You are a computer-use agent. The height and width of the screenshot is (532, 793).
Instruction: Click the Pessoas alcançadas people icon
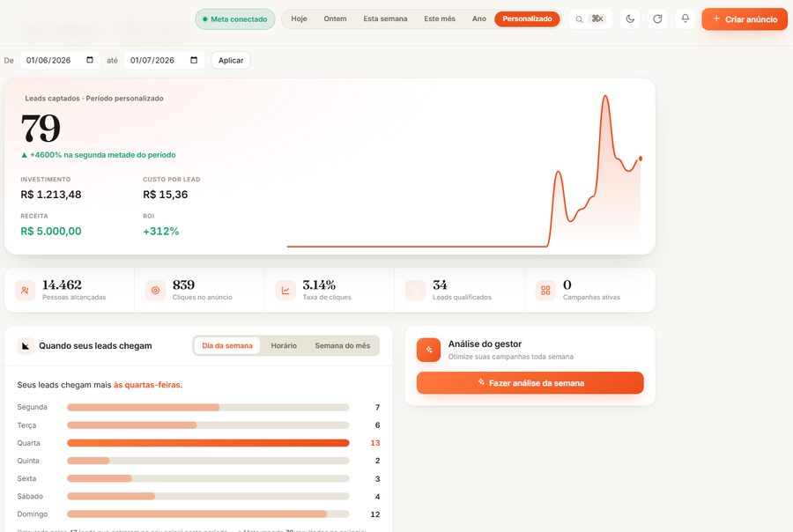click(26, 291)
